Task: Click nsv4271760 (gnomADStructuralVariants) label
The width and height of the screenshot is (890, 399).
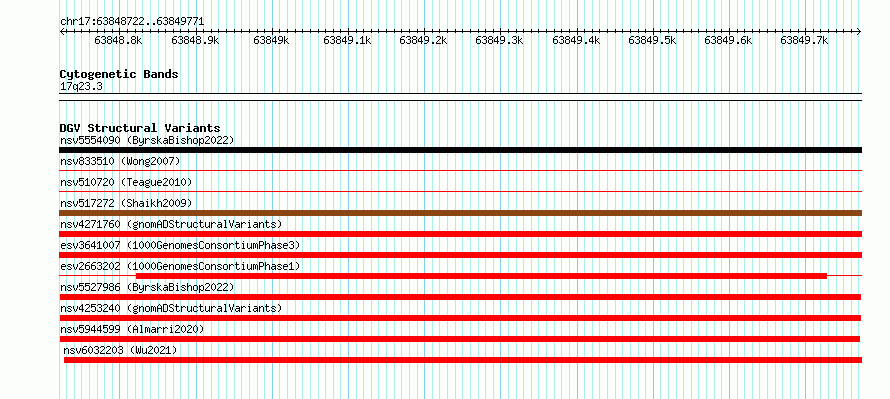Action: click(171, 224)
